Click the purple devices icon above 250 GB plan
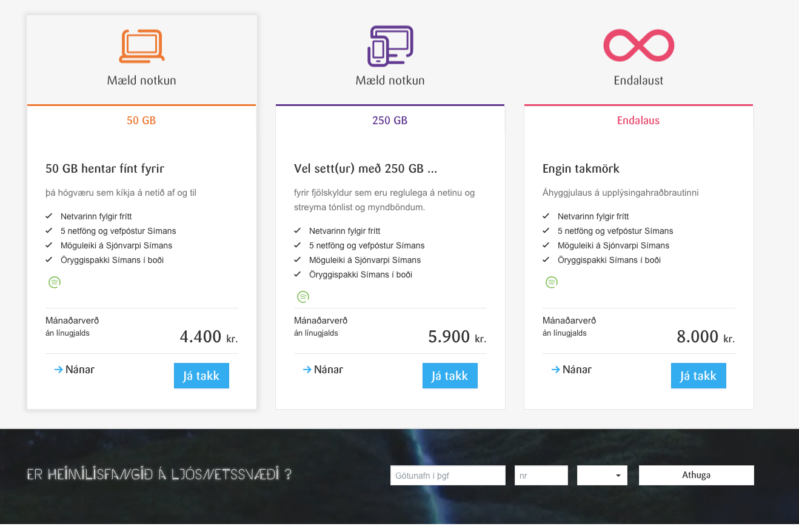The height and width of the screenshot is (532, 799). (x=390, y=45)
